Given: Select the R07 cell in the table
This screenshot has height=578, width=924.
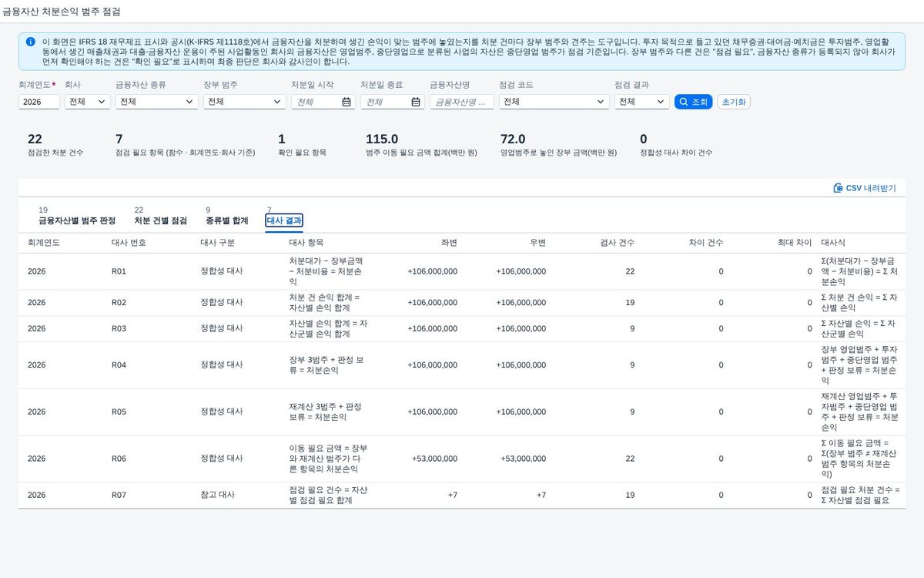Looking at the screenshot, I should click(119, 496).
